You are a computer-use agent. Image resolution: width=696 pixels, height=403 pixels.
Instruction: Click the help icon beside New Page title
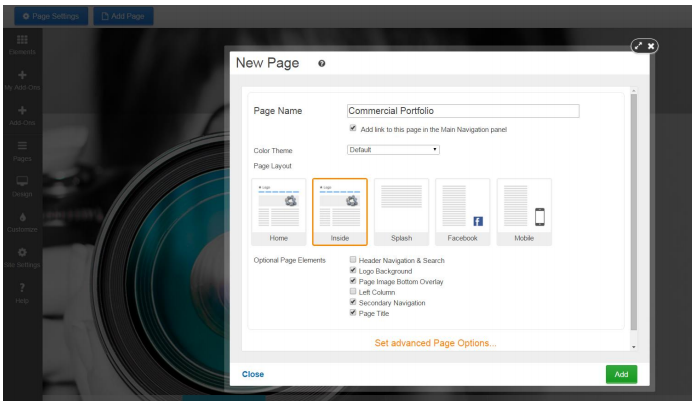[x=321, y=64]
